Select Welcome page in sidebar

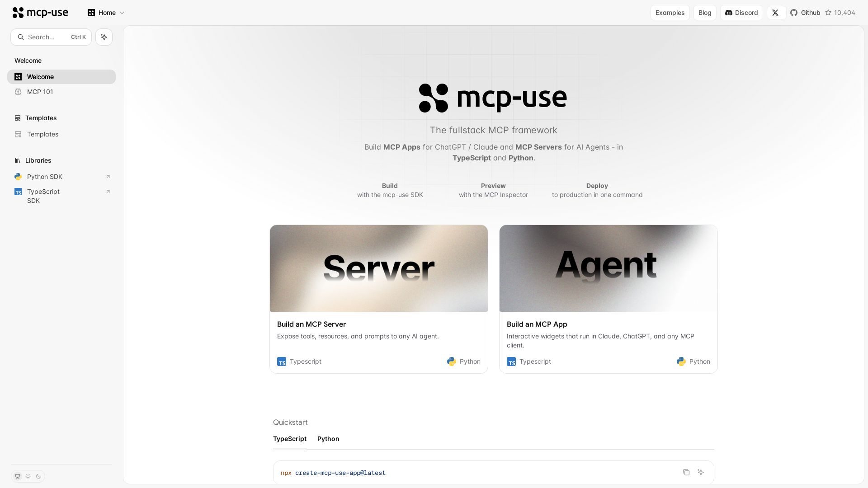(x=61, y=77)
